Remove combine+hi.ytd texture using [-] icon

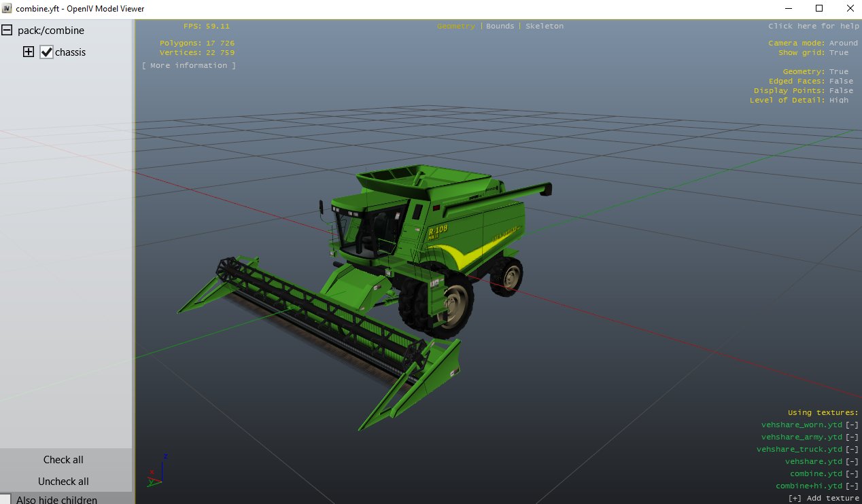pos(852,486)
